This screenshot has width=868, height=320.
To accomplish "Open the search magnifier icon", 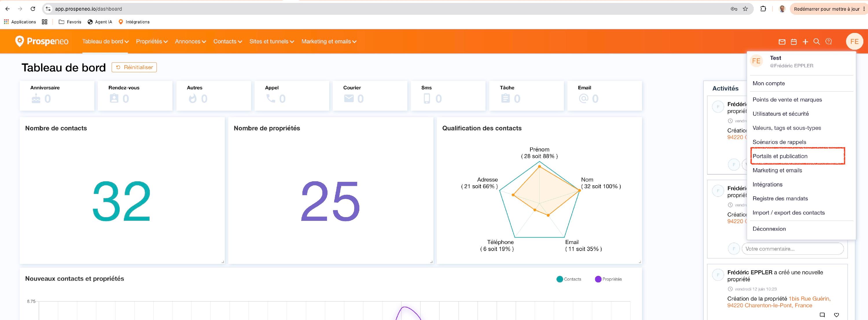I will point(816,41).
